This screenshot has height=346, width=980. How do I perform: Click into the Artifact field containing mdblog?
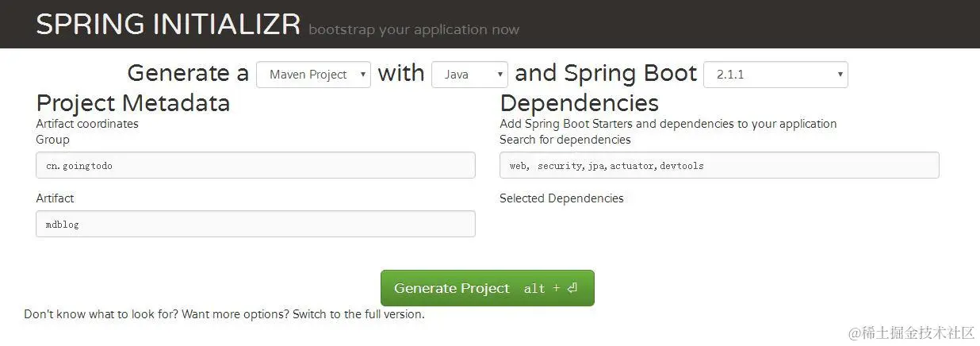click(255, 224)
